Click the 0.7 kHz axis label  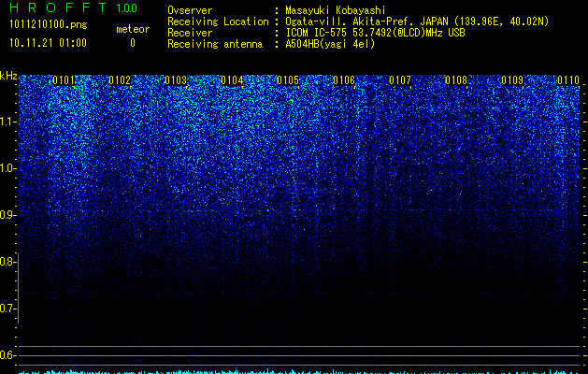tap(7, 309)
